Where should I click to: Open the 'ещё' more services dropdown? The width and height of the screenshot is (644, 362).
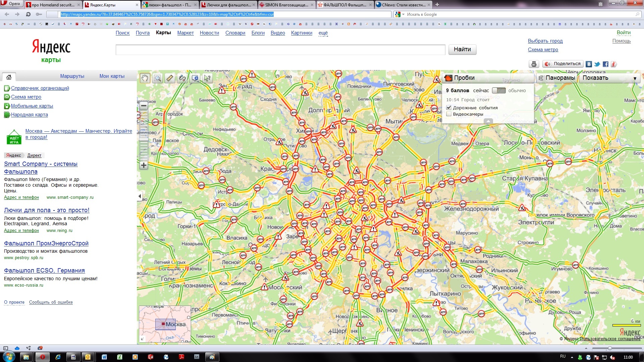click(323, 33)
